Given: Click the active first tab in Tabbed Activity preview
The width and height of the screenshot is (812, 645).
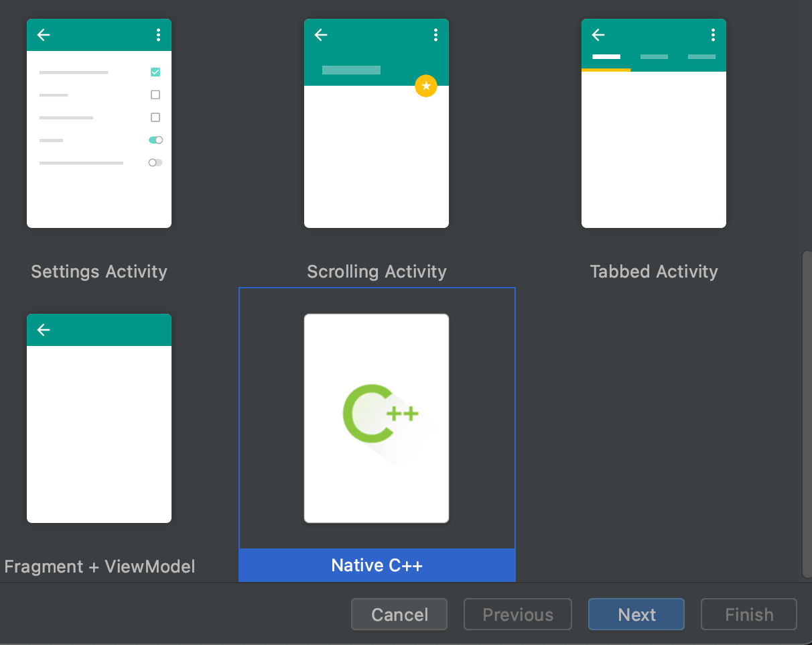Looking at the screenshot, I should pos(606,58).
